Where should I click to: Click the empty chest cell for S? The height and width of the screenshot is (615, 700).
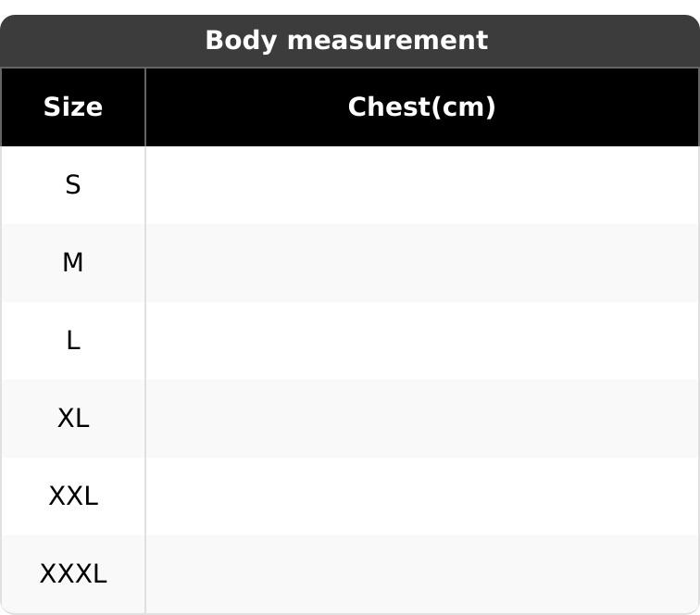tap(421, 185)
